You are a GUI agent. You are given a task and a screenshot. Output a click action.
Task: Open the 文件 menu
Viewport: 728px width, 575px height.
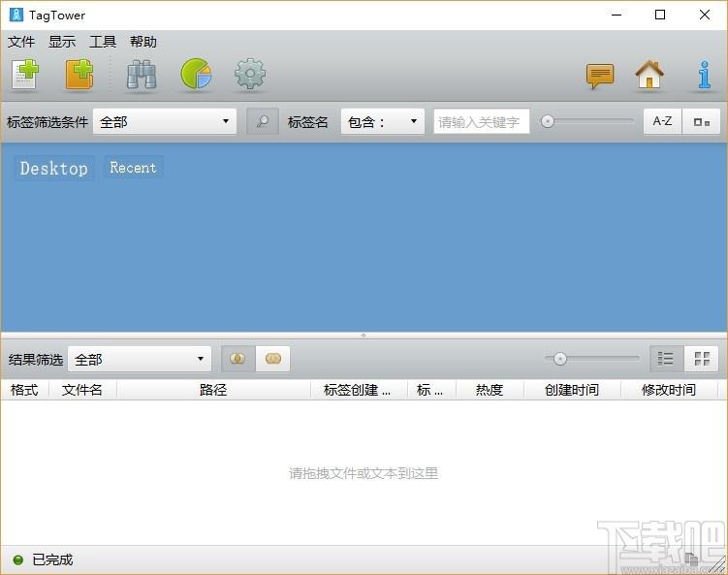(21, 42)
